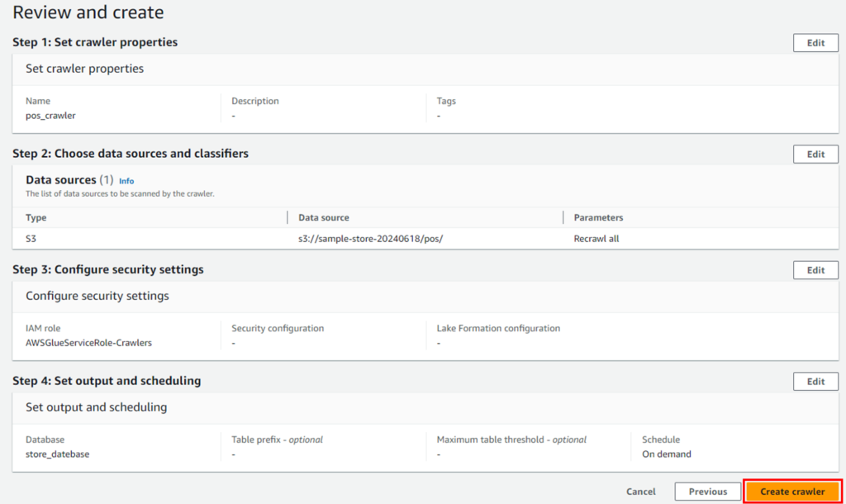Open the Info link beside Data sources
This screenshot has width=846, height=504.
point(126,181)
